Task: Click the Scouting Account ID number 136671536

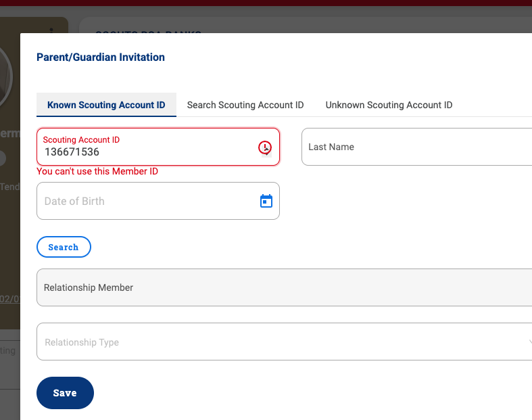Action: click(72, 151)
